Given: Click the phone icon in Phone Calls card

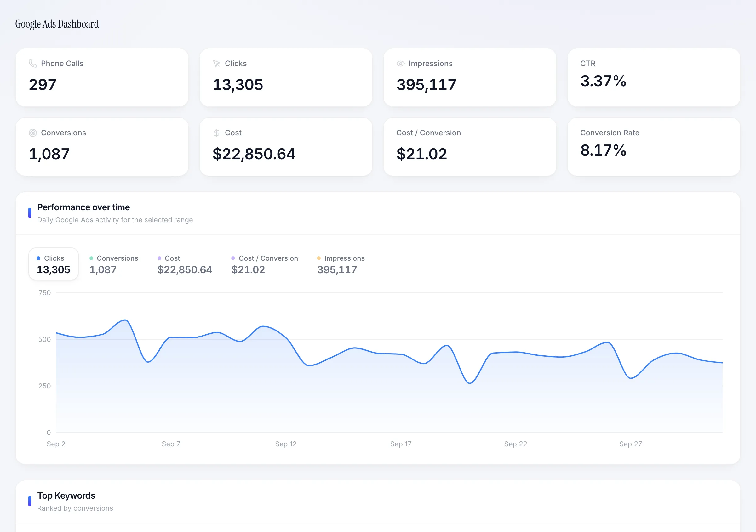Looking at the screenshot, I should coord(32,64).
